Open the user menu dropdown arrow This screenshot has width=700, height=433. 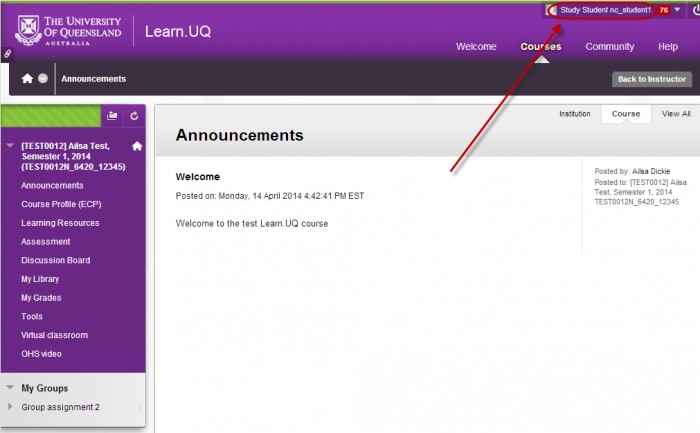677,9
